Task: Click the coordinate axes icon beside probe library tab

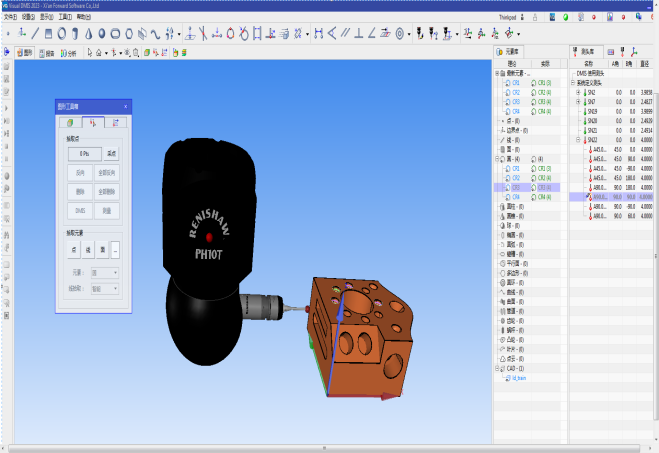Action: tap(634, 52)
